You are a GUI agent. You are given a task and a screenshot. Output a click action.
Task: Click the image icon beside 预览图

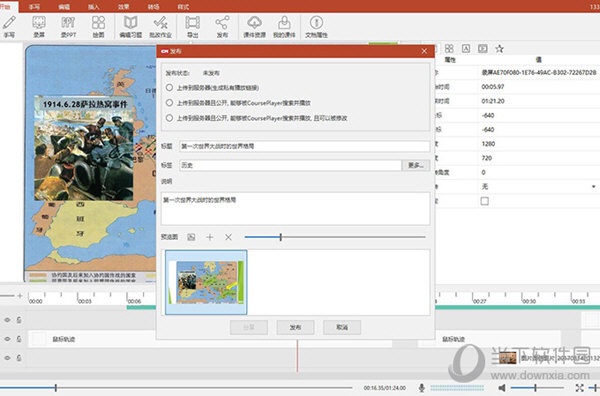[x=191, y=237]
